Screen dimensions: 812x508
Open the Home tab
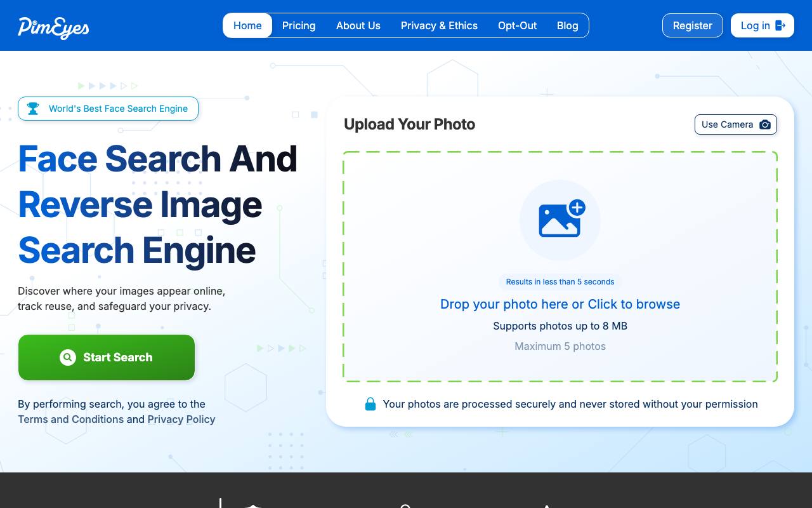pyautogui.click(x=247, y=25)
